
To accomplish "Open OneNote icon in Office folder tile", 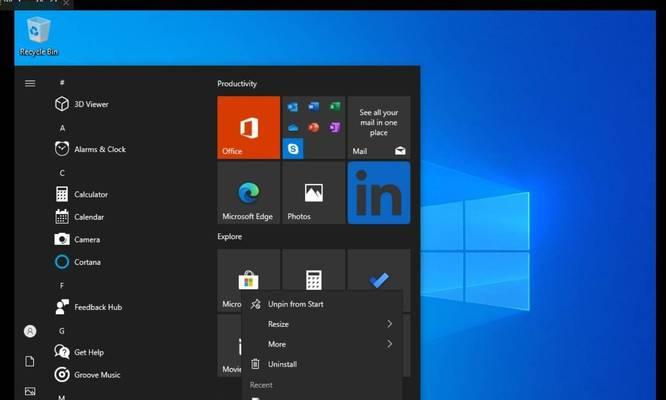I will (x=335, y=127).
